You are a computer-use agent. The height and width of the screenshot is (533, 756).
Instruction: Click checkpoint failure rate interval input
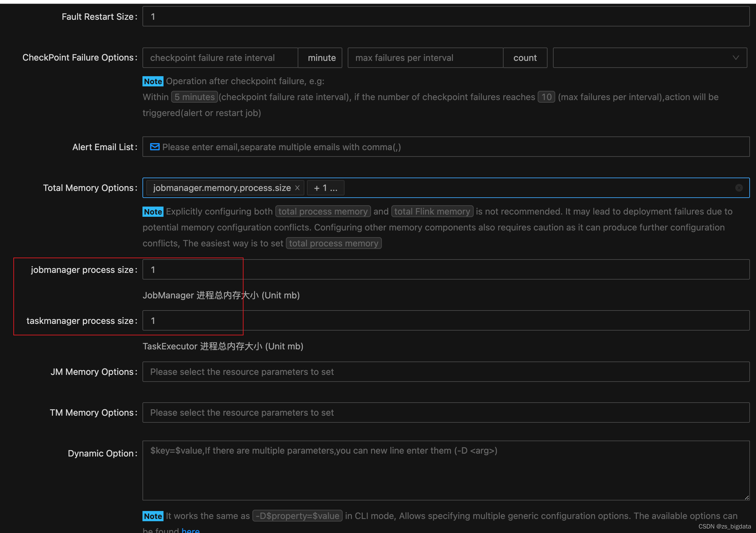220,58
